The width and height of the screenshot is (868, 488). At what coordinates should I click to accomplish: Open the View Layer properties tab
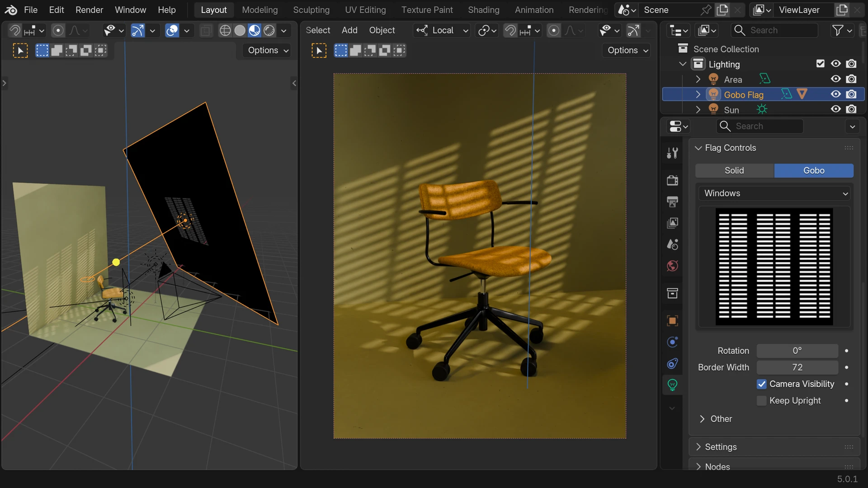coord(672,223)
